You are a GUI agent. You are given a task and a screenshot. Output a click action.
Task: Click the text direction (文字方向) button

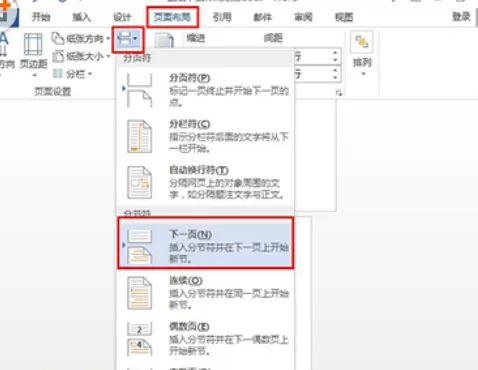pyautogui.click(x=6, y=53)
